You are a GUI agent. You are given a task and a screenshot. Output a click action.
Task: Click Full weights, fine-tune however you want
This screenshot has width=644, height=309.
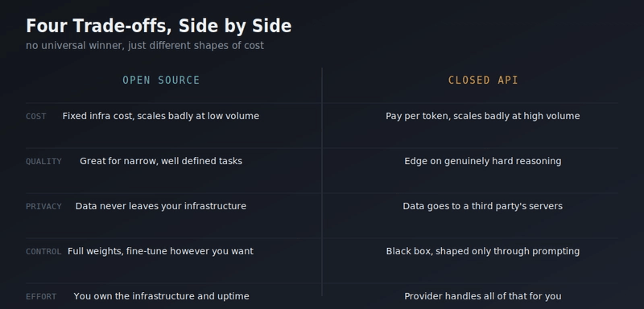[160, 251]
